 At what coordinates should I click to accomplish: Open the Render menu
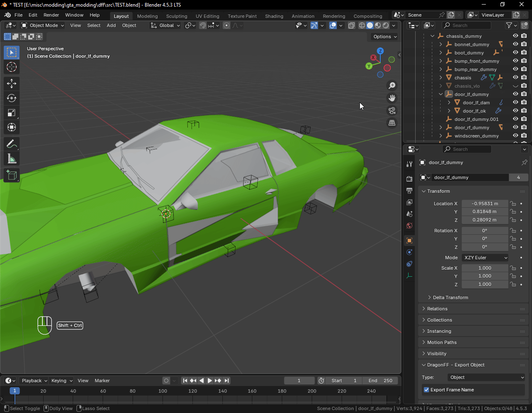pyautogui.click(x=51, y=15)
